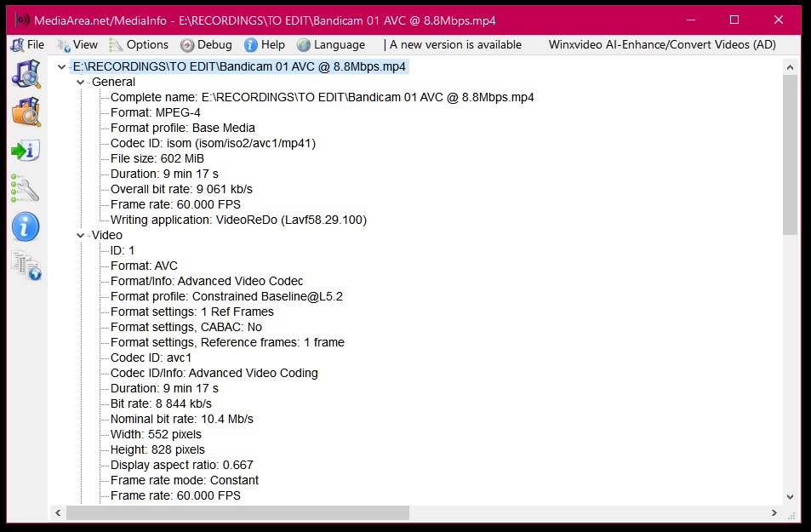Select 'ID: 1' row

pos(123,250)
